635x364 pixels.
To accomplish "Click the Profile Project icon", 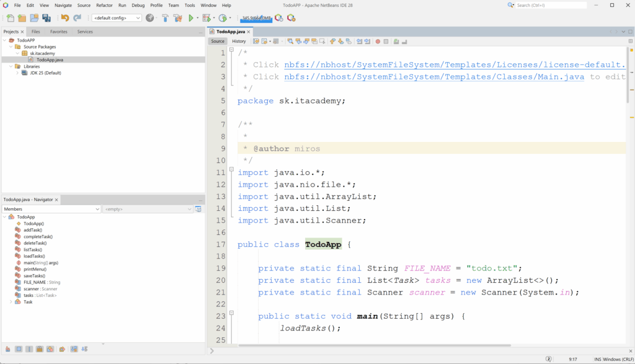I will [x=223, y=18].
